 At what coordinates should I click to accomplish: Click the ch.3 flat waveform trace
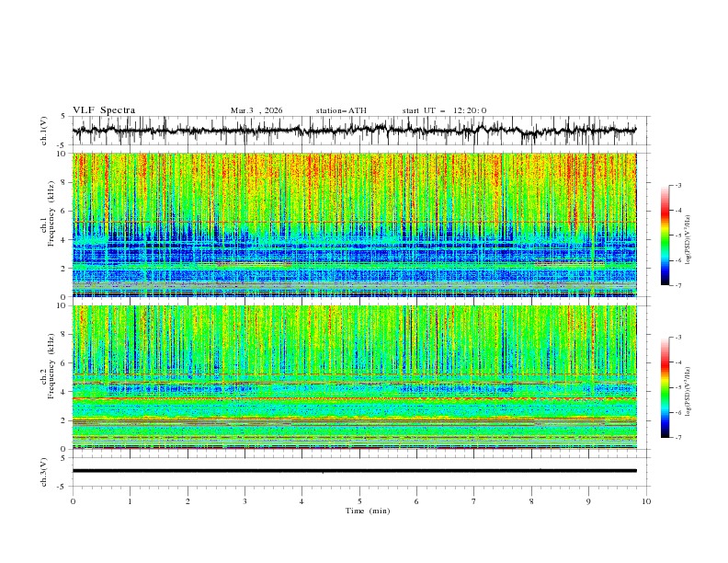point(354,471)
